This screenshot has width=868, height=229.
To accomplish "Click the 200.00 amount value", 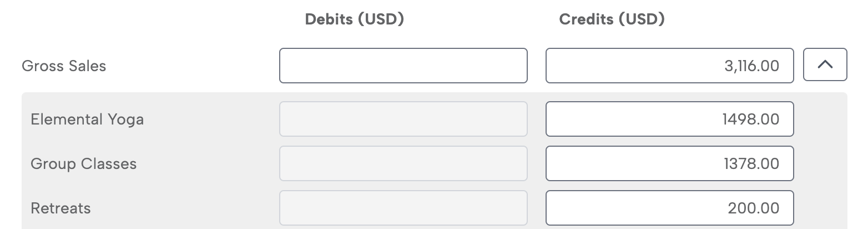I will pyautogui.click(x=754, y=208).
